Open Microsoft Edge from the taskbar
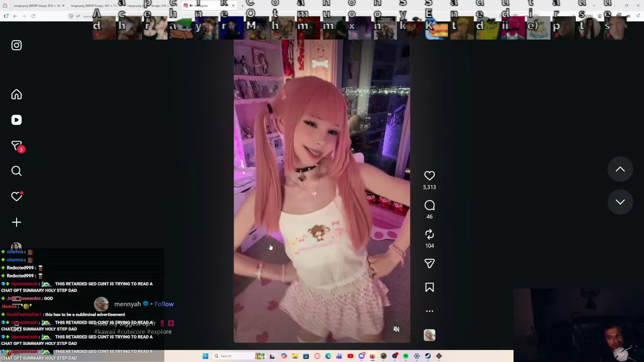This screenshot has height=362, width=644. point(328,356)
